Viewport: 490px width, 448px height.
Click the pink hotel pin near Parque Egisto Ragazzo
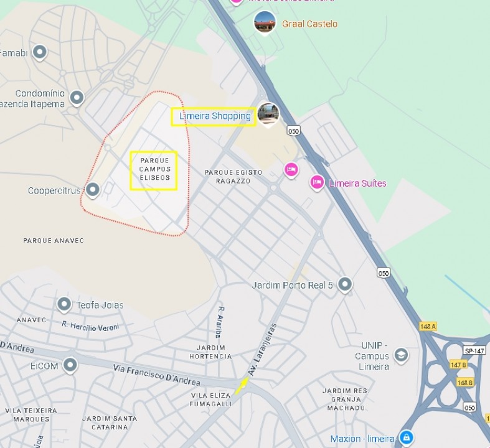click(291, 170)
